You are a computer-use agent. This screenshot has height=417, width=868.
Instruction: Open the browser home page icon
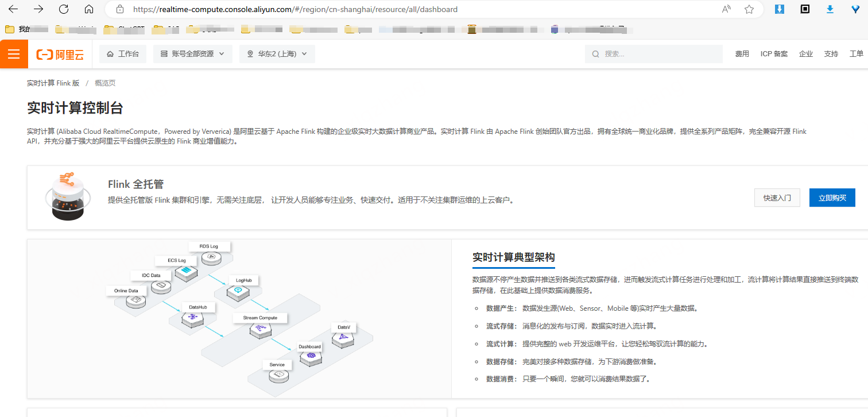(89, 9)
